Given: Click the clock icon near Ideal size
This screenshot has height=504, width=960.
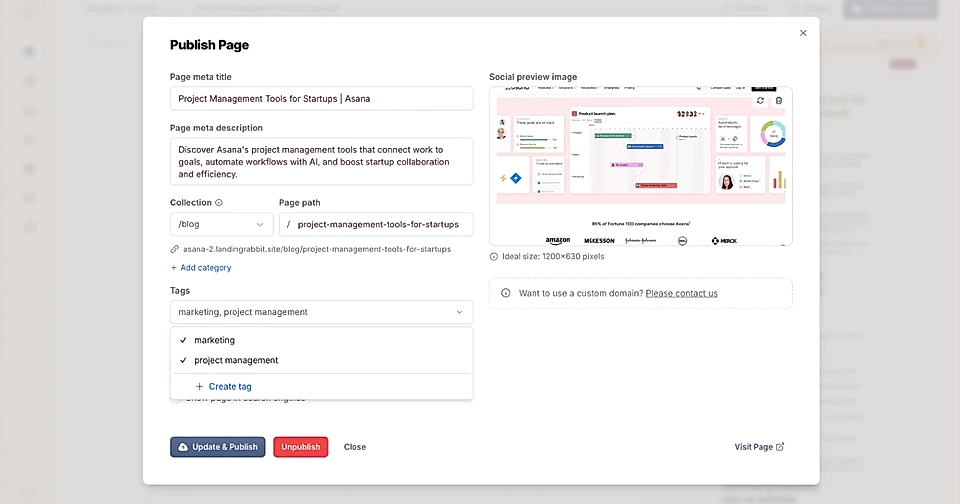Looking at the screenshot, I should click(x=493, y=257).
